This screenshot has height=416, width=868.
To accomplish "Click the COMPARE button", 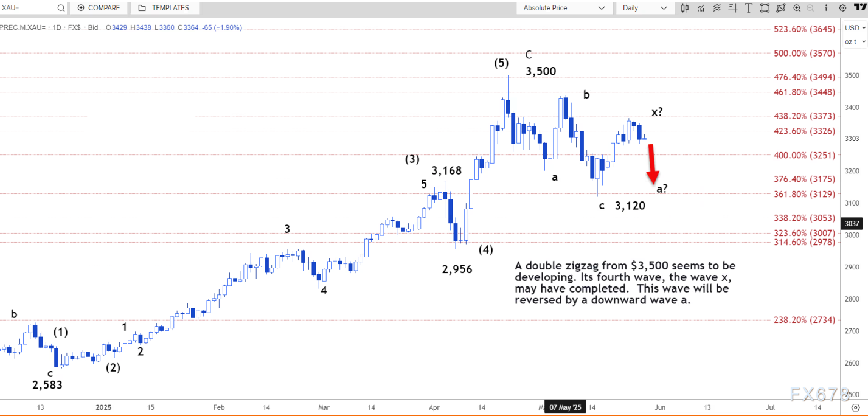I will (99, 8).
